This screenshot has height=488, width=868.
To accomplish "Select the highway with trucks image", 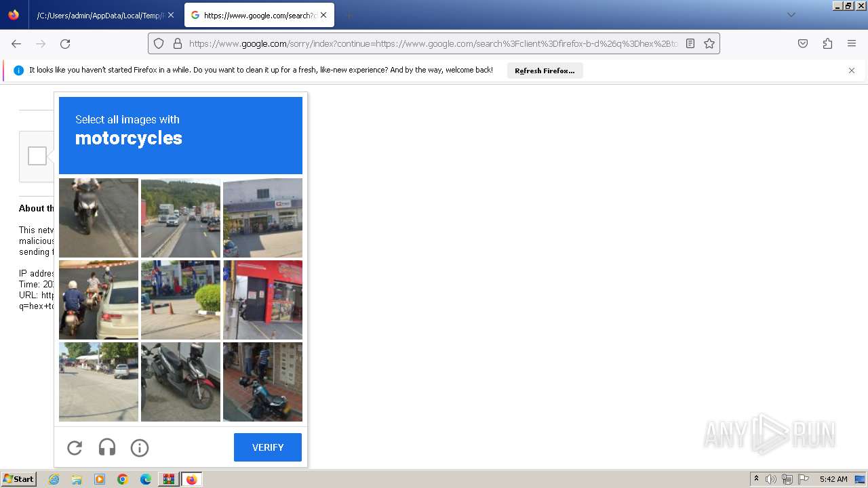I will [x=180, y=218].
